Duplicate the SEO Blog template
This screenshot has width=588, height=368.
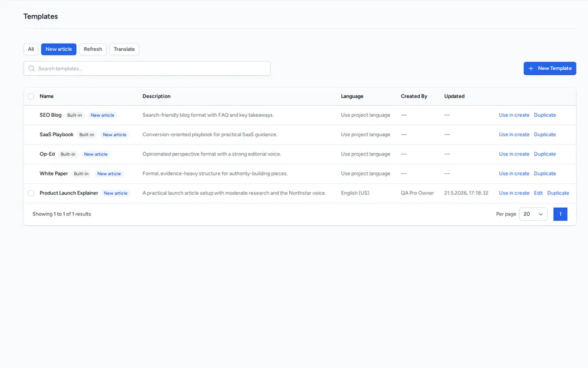tap(545, 115)
